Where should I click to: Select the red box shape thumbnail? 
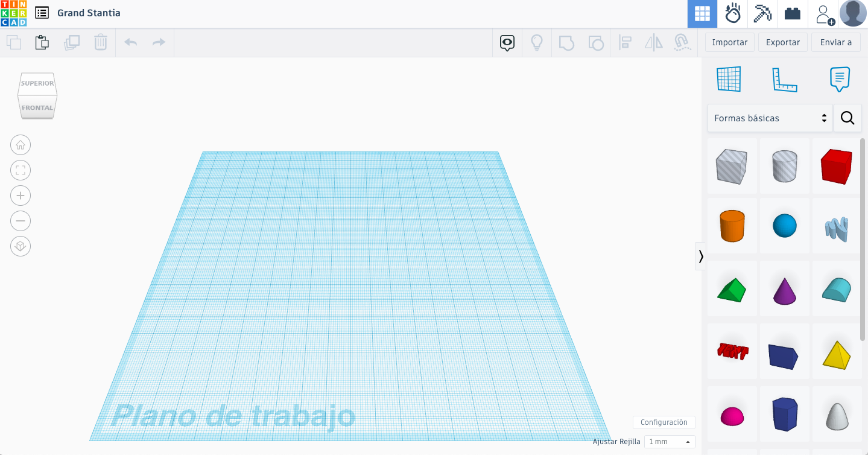(x=836, y=167)
